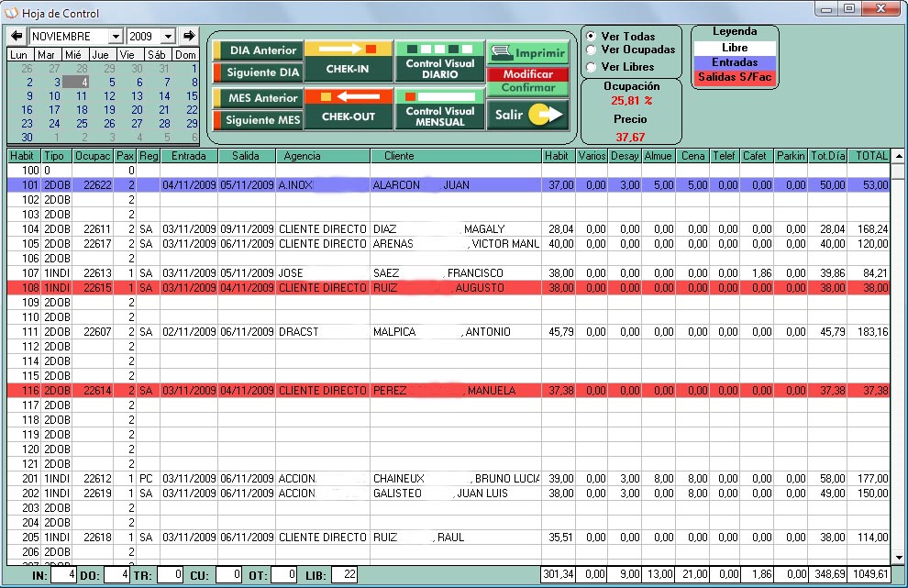Image resolution: width=908 pixels, height=588 pixels.
Task: Open the NOVIEMBRE month dropdown
Action: point(116,37)
